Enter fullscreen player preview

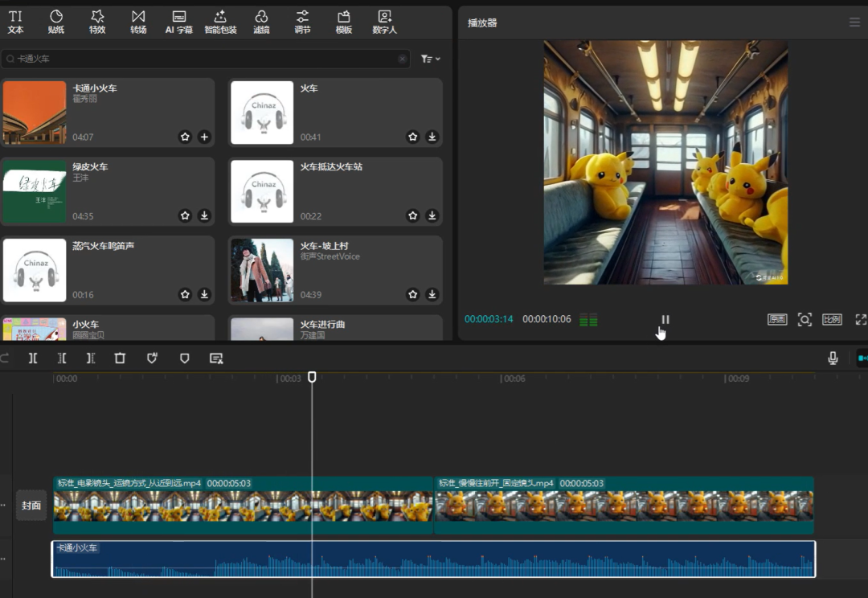point(861,319)
